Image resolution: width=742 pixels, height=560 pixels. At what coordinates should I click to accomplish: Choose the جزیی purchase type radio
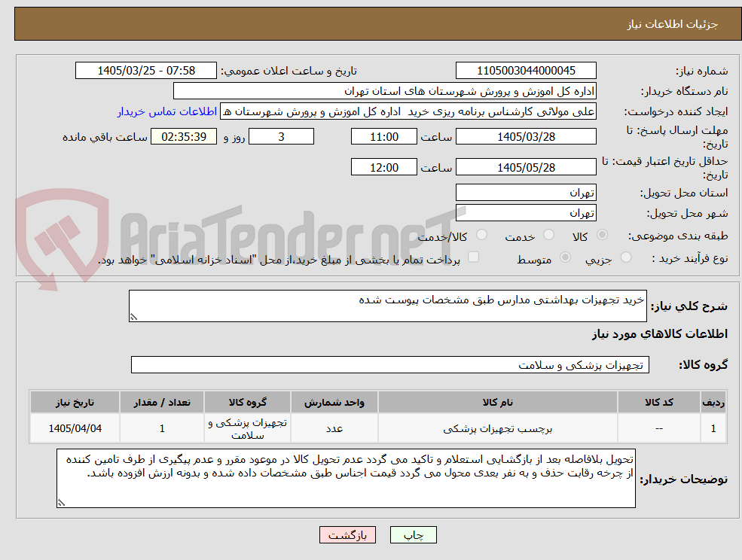(626, 257)
